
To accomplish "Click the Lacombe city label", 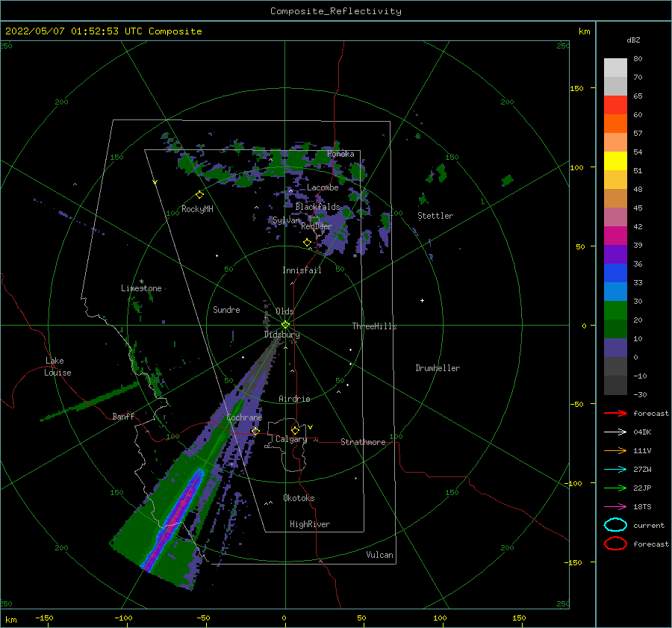I will pos(323,187).
